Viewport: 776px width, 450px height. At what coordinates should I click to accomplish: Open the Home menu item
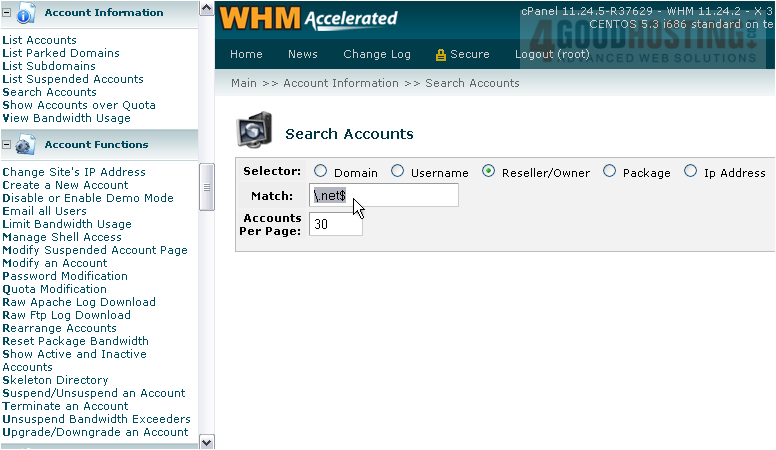click(246, 55)
